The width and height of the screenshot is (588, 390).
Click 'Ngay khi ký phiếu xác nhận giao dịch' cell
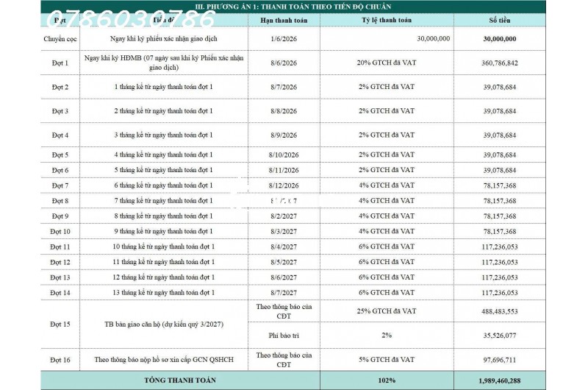(163, 39)
